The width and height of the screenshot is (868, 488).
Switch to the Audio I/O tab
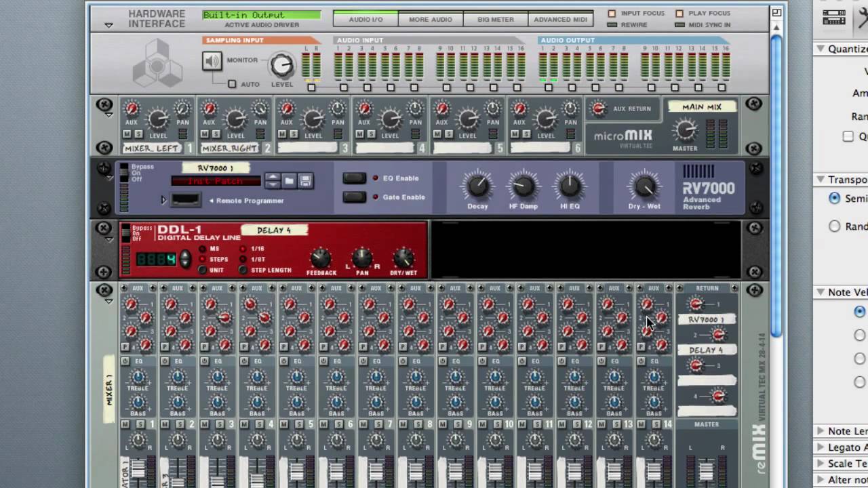(x=366, y=19)
